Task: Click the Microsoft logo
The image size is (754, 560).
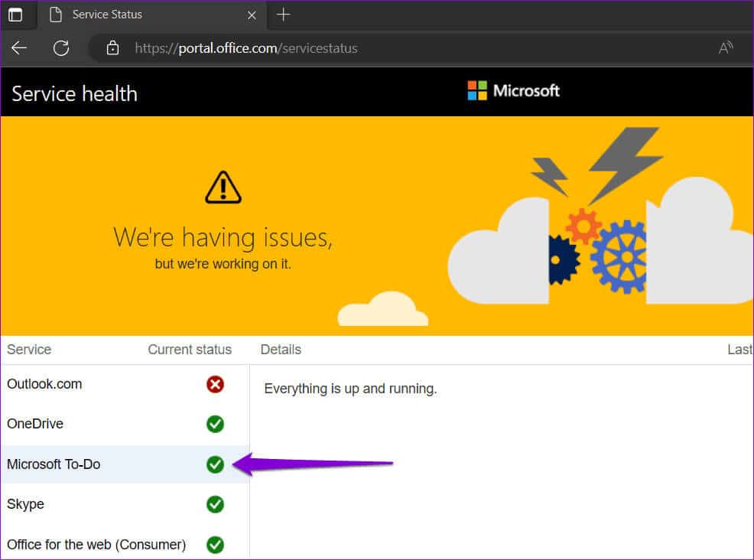Action: (514, 90)
